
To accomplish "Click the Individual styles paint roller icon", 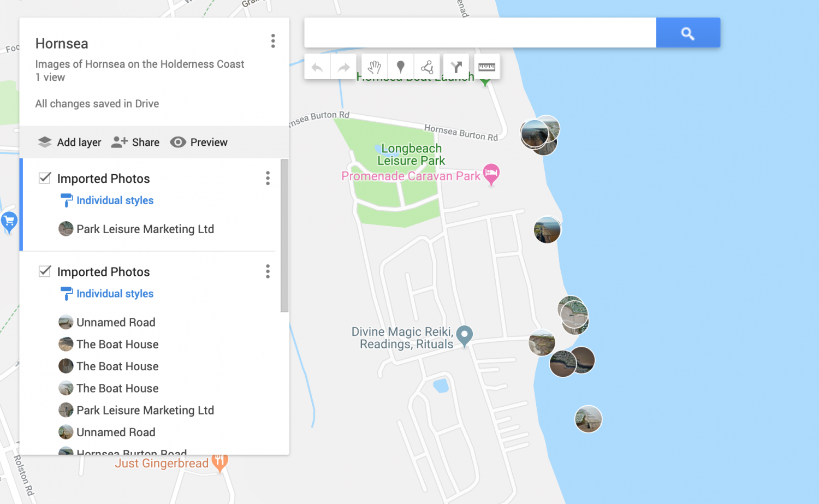I will click(66, 200).
